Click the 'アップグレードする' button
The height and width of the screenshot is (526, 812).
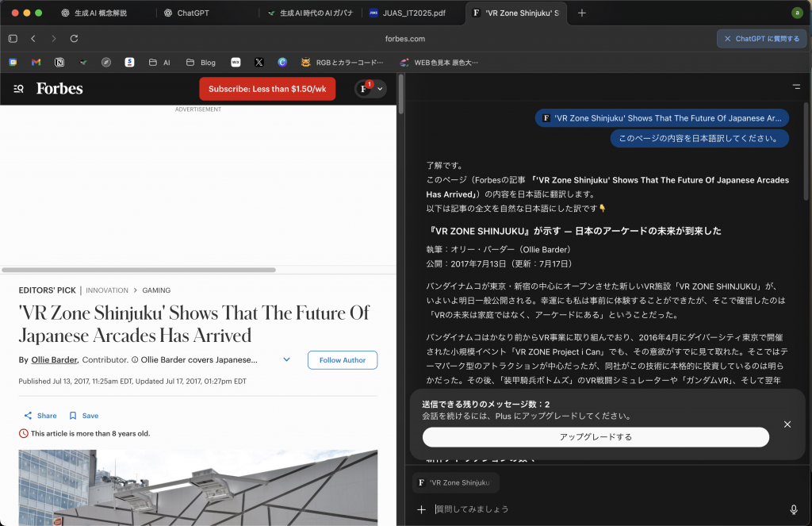(596, 437)
